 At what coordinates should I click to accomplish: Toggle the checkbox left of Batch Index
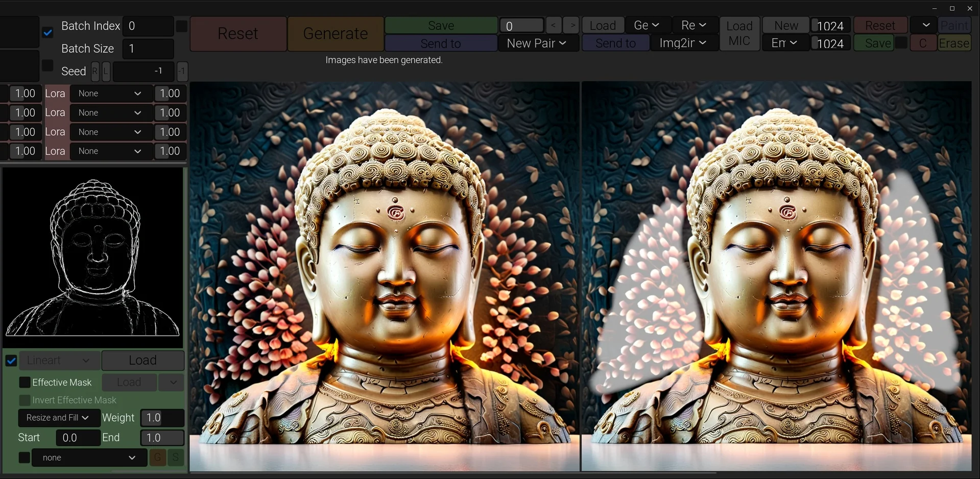click(x=47, y=33)
